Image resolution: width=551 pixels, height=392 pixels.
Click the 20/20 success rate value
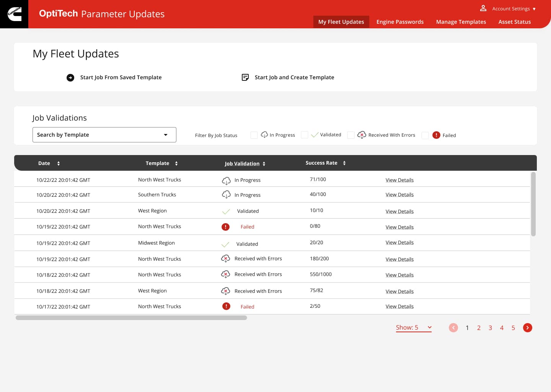(316, 243)
